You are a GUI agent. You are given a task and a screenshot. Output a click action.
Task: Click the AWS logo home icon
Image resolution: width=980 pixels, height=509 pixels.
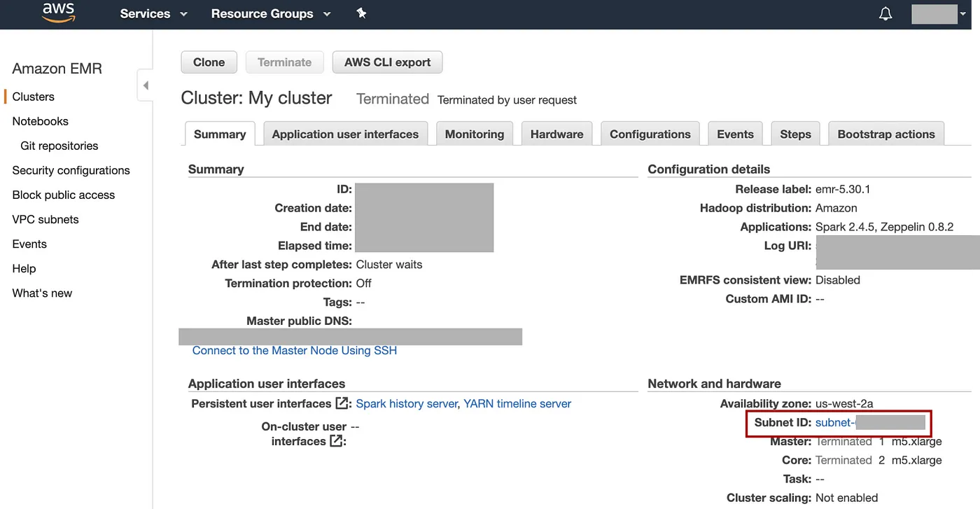tap(58, 13)
